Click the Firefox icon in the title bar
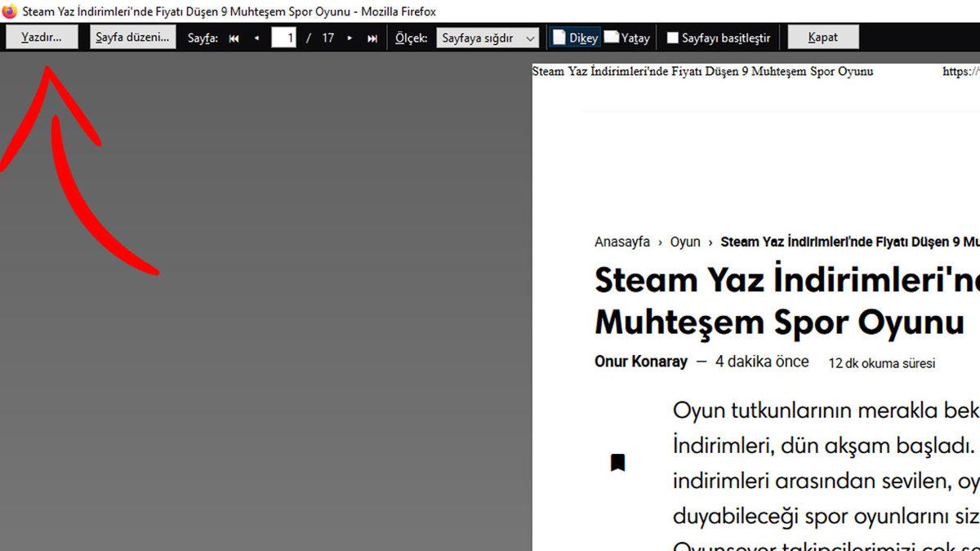This screenshot has height=551, width=980. click(x=9, y=11)
